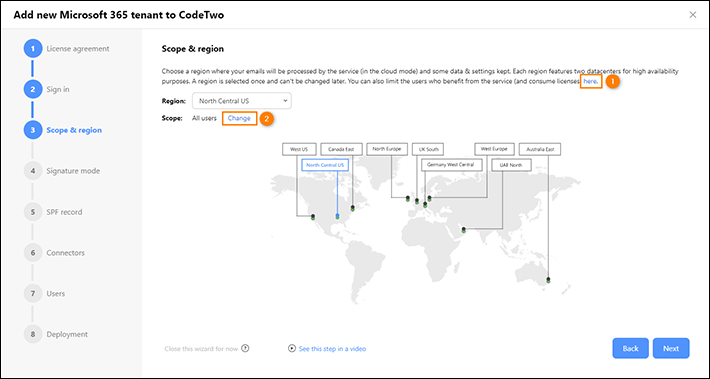The height and width of the screenshot is (379, 710).
Task: Select the step 4 Signature mode circle
Action: 33,171
